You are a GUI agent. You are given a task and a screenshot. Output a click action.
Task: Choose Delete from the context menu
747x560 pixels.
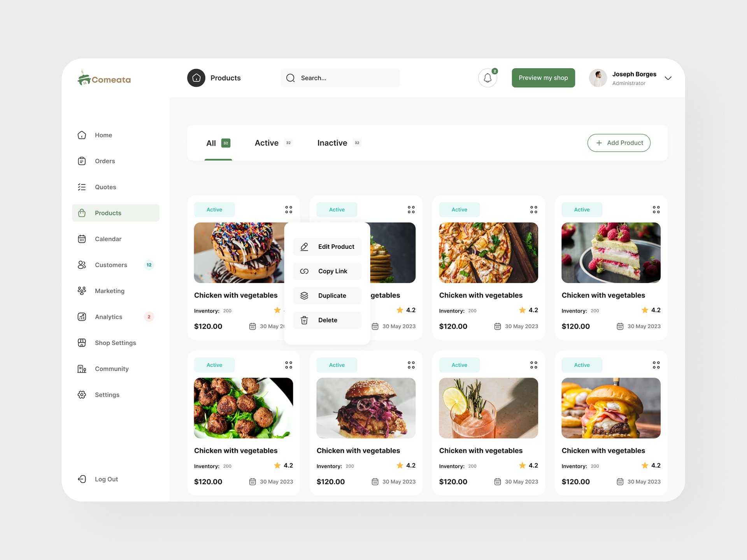coord(327,320)
